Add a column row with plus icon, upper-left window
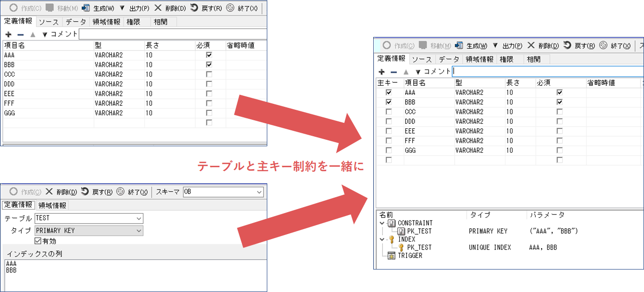This screenshot has width=644, height=292. pos(8,34)
